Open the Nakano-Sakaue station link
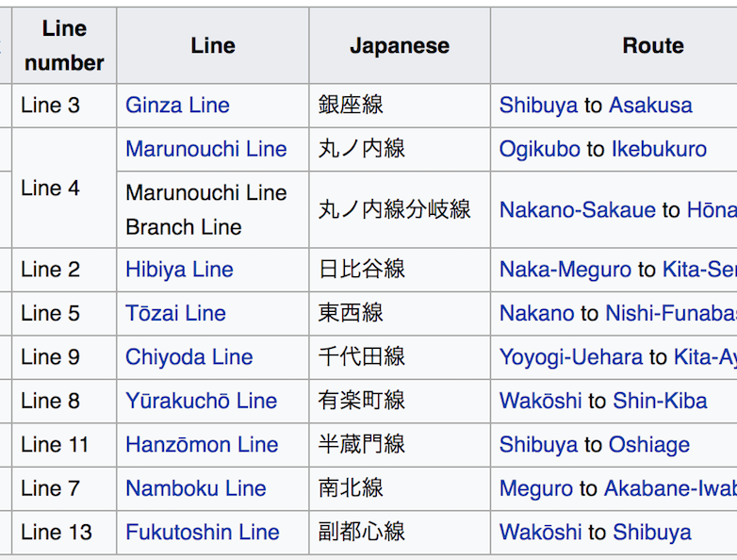This screenshot has width=737, height=560. (577, 209)
